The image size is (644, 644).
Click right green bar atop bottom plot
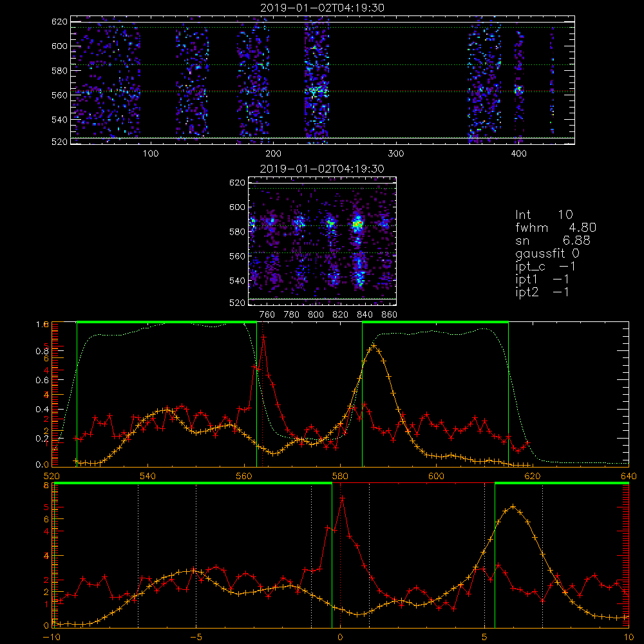click(562, 483)
